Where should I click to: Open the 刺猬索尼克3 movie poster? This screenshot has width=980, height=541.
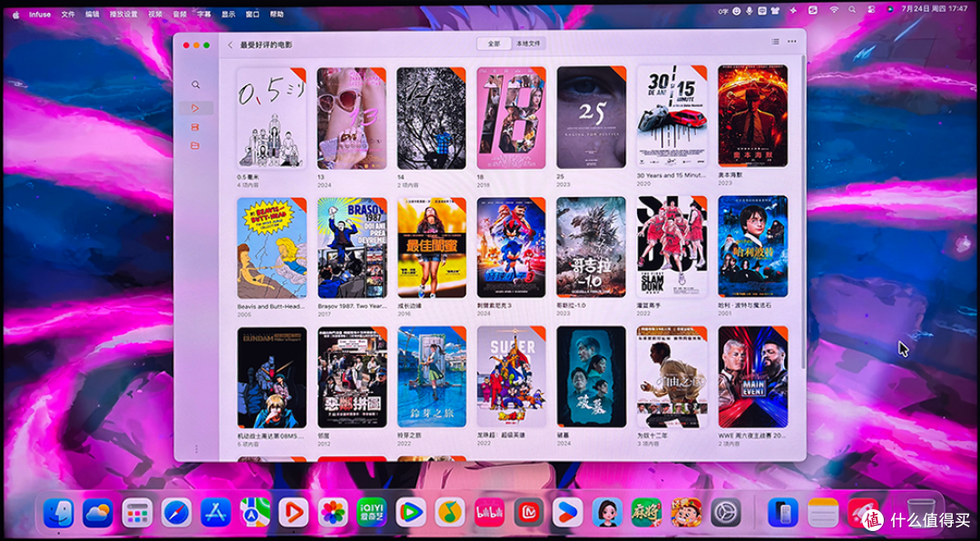pos(511,248)
